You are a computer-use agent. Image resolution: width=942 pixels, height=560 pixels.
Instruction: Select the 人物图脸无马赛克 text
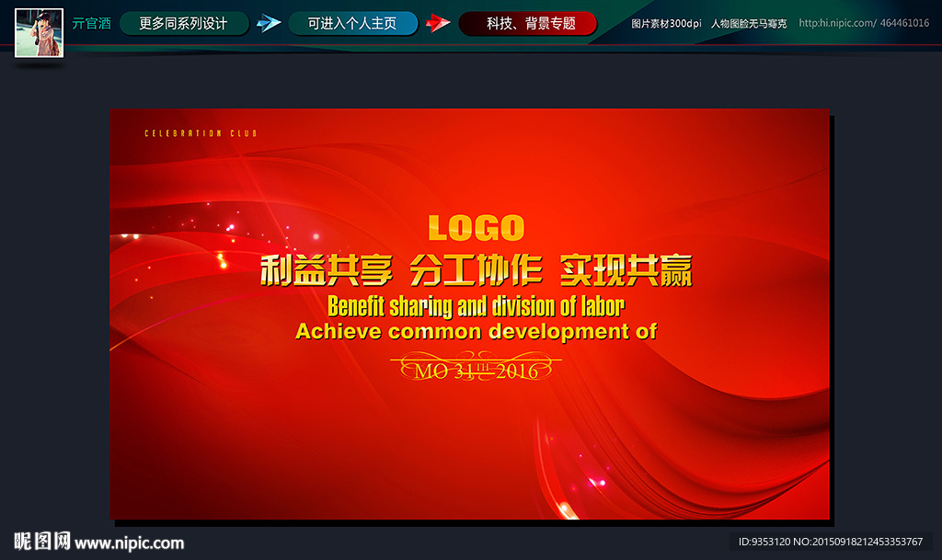pyautogui.click(x=749, y=23)
